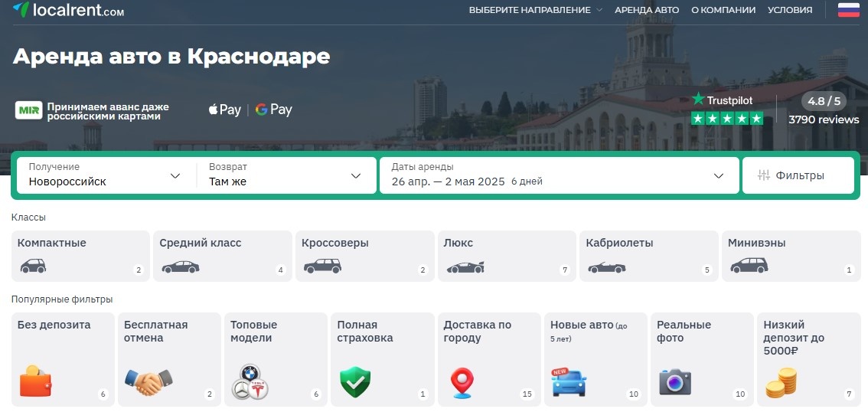Open the Фильтры button

pos(798,175)
